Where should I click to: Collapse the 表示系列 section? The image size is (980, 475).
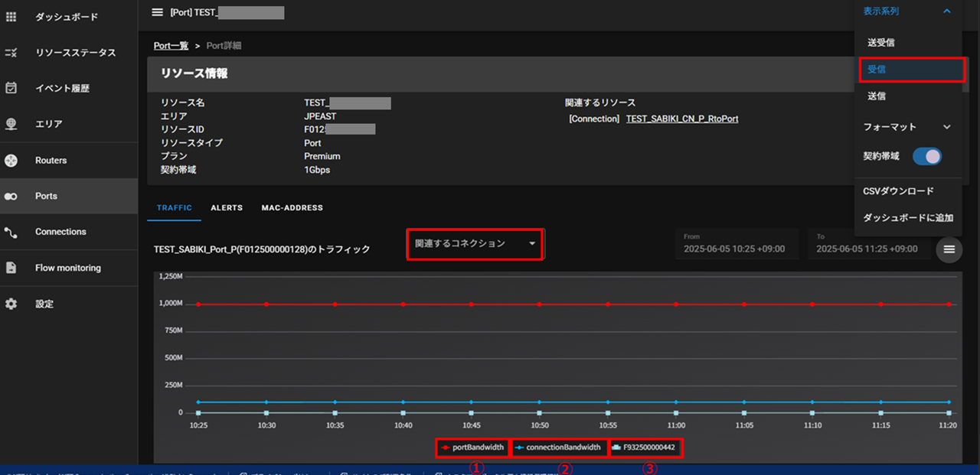click(x=946, y=11)
